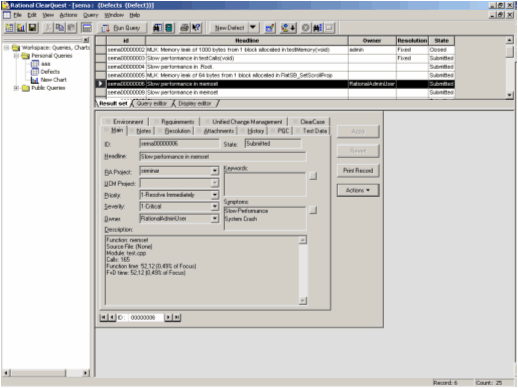
Task: Open the New Defect dropdown arrow
Action: [253, 28]
